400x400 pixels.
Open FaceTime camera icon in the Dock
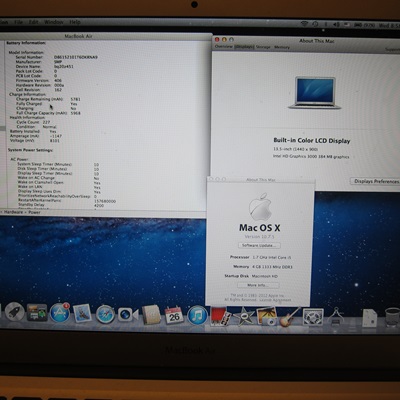(x=128, y=314)
